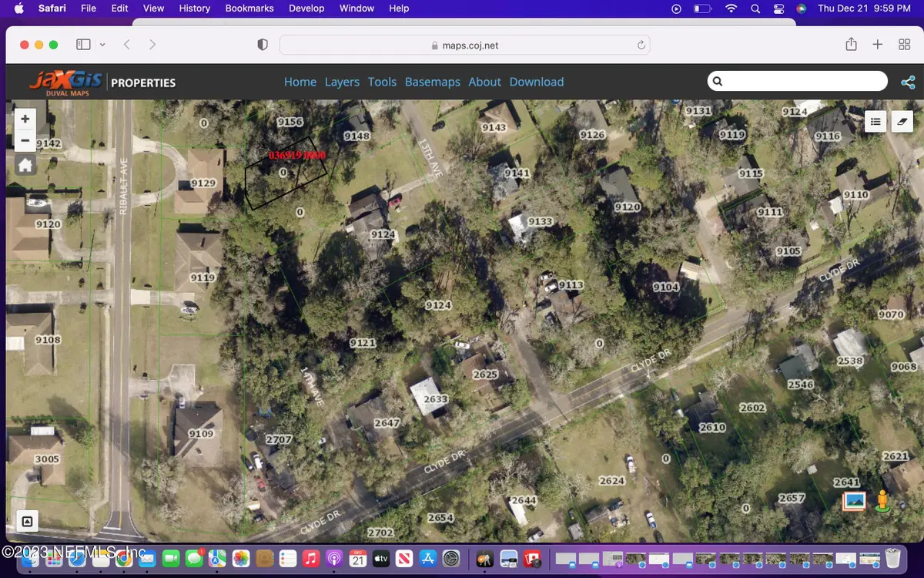Click the screen recording menu bar icon
The height and width of the screenshot is (578, 924).
[676, 8]
